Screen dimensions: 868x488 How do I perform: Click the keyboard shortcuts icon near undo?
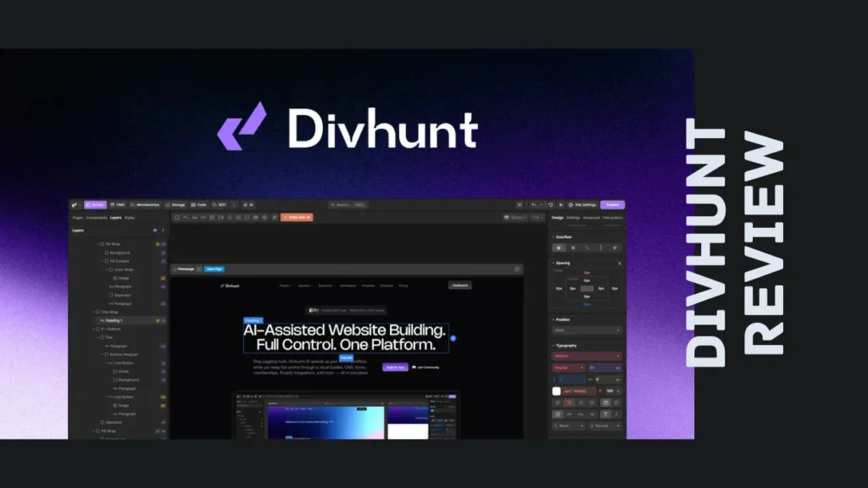click(x=520, y=205)
